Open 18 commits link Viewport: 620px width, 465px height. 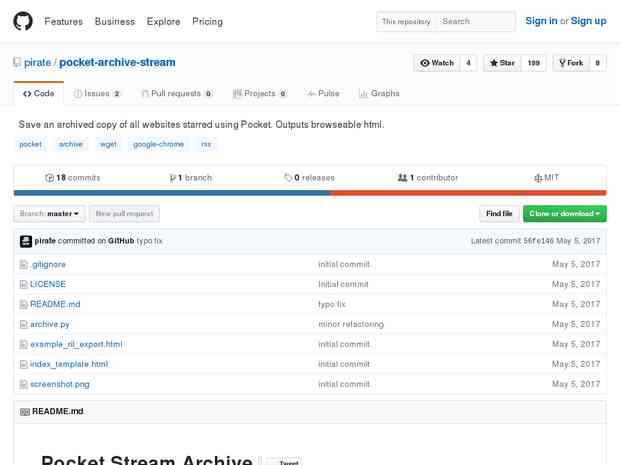point(73,178)
